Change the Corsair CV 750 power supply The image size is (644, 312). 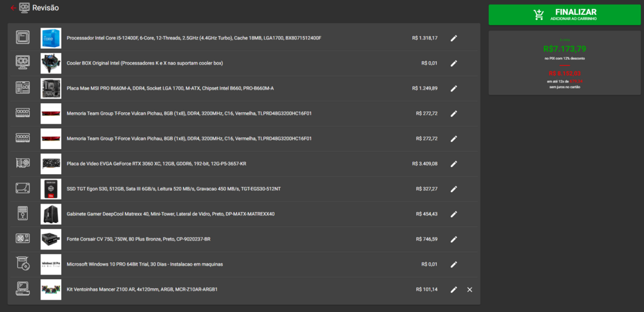coord(453,239)
